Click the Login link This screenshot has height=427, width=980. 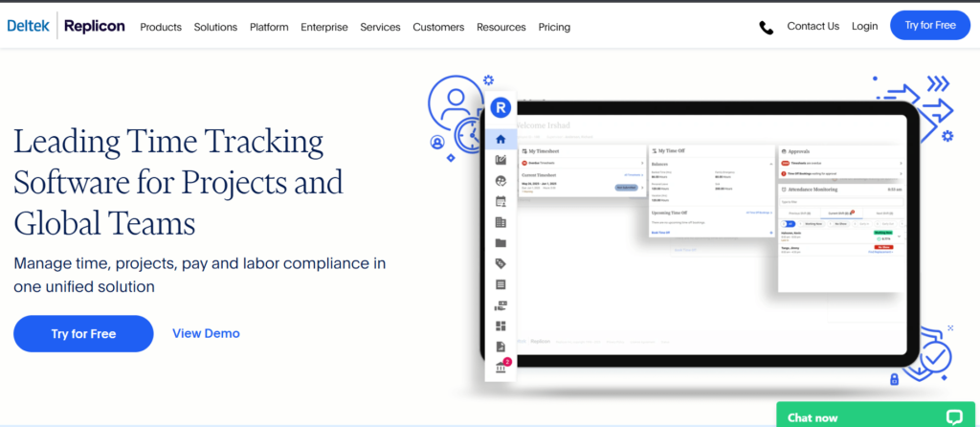coord(864,26)
